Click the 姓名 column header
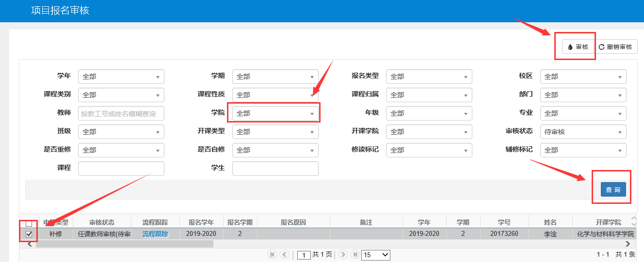 tap(550, 222)
